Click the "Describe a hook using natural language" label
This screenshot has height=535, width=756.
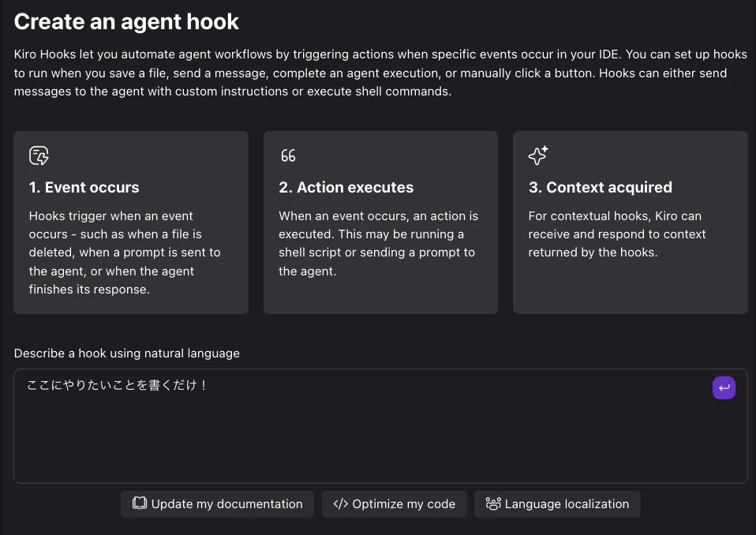[126, 354]
